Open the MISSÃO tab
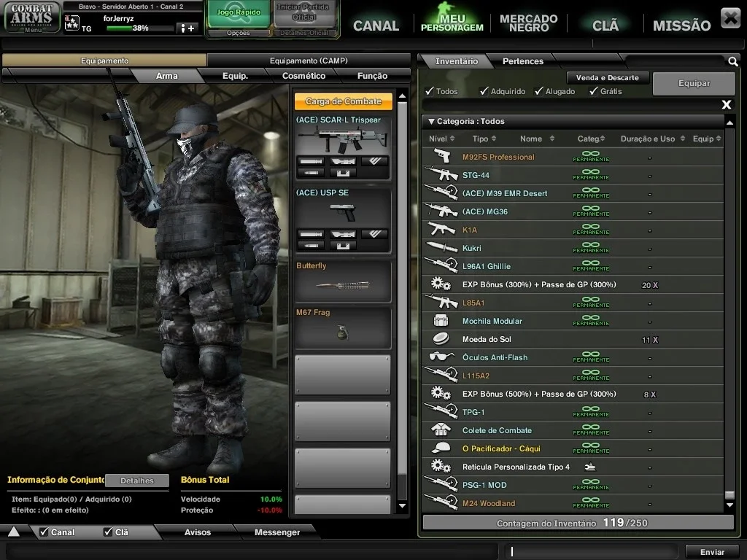Screen dimensions: 747x560 point(682,26)
